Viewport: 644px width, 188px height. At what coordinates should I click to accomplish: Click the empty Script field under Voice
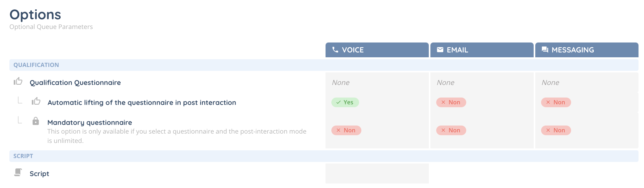point(377,174)
